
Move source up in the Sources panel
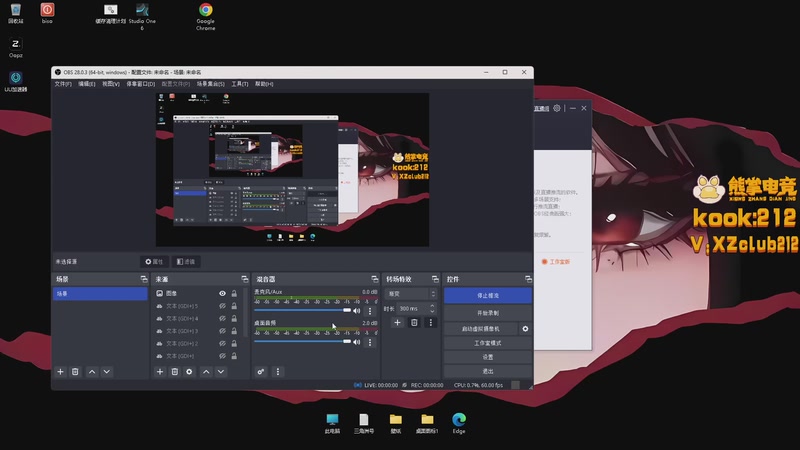[x=206, y=372]
